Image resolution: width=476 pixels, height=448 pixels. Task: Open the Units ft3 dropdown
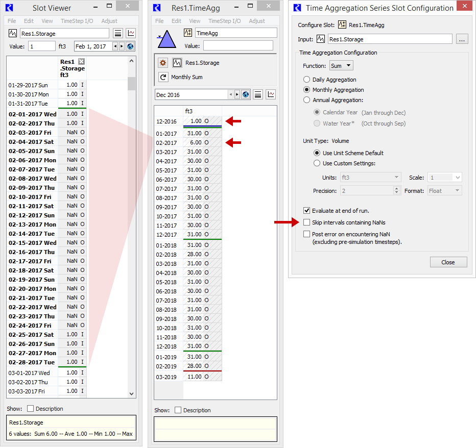[370, 178]
